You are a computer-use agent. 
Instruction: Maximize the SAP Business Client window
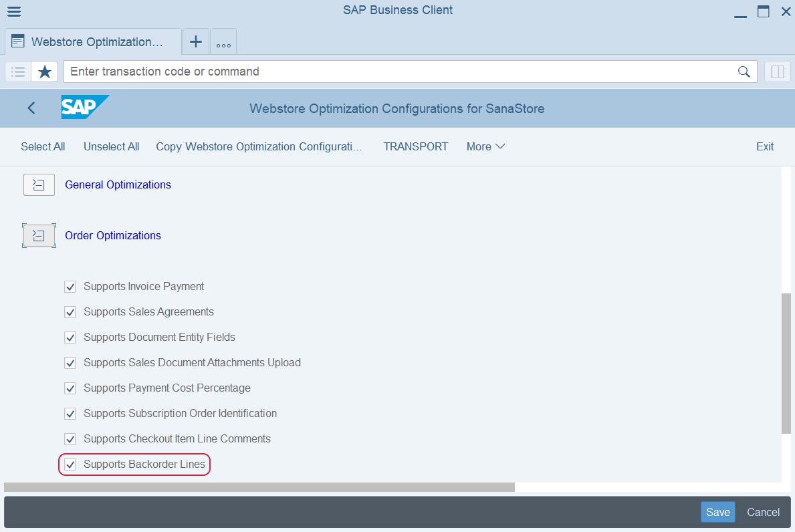763,11
